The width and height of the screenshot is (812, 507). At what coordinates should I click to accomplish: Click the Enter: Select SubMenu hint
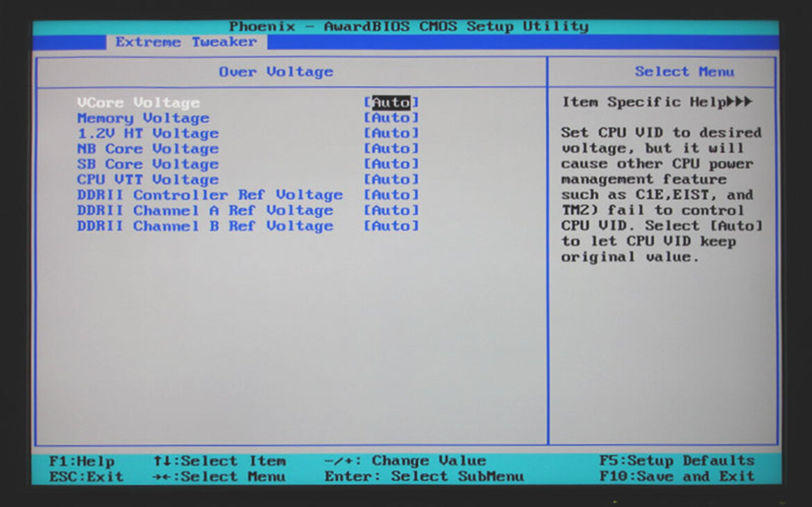424,476
